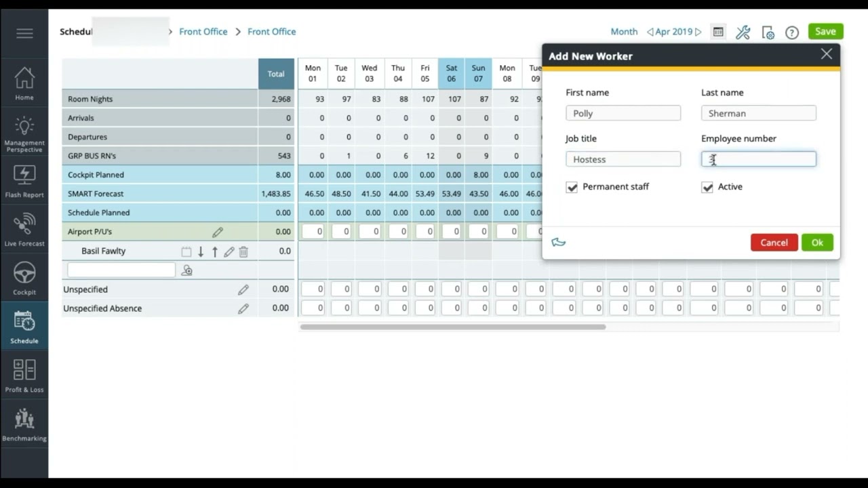The height and width of the screenshot is (488, 868).
Task: Open first Front Office breadcrumb link
Action: [203, 32]
